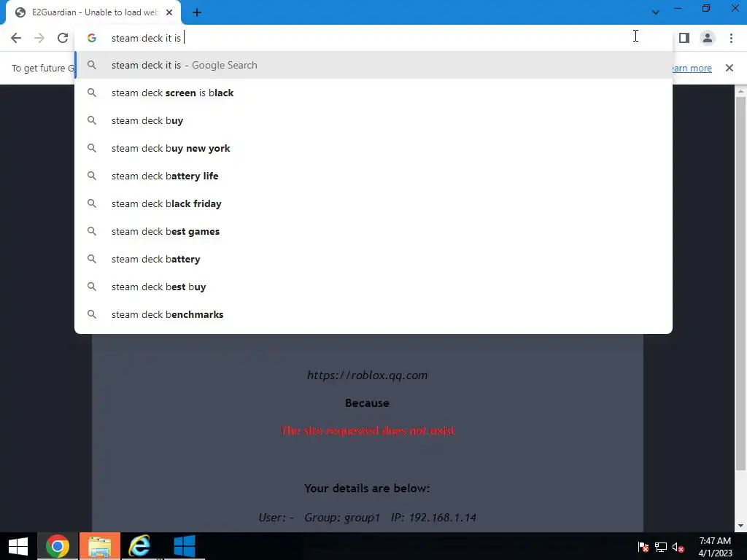Click 'Your details are below:' heading

pos(368,488)
